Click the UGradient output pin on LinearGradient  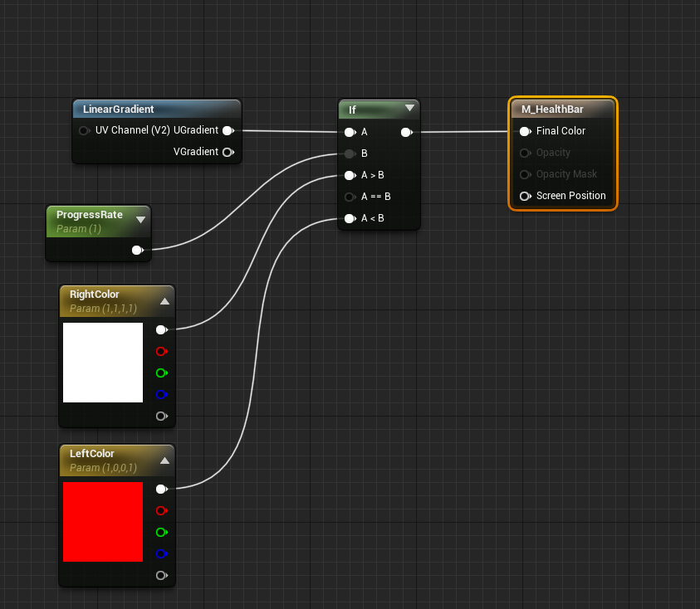click(x=228, y=131)
